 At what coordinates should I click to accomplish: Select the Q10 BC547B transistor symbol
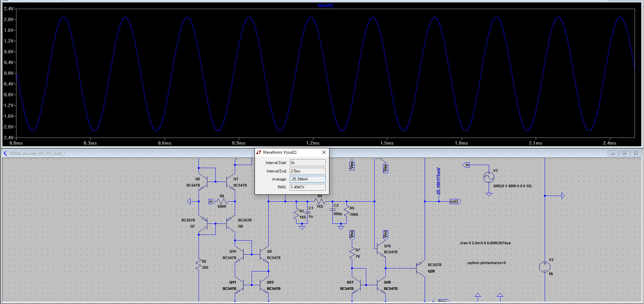click(240, 255)
